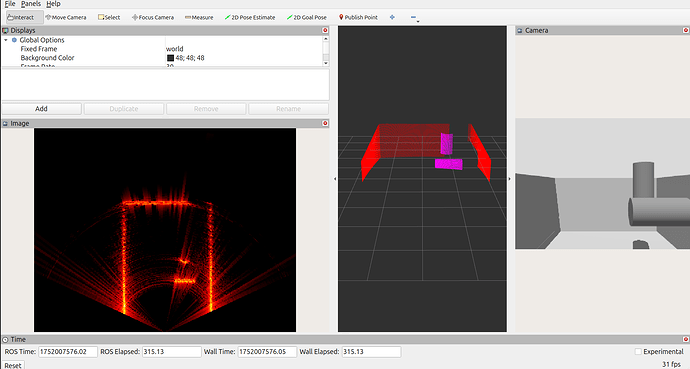The image size is (690, 369).
Task: Click the Reset button
Action: [13, 365]
